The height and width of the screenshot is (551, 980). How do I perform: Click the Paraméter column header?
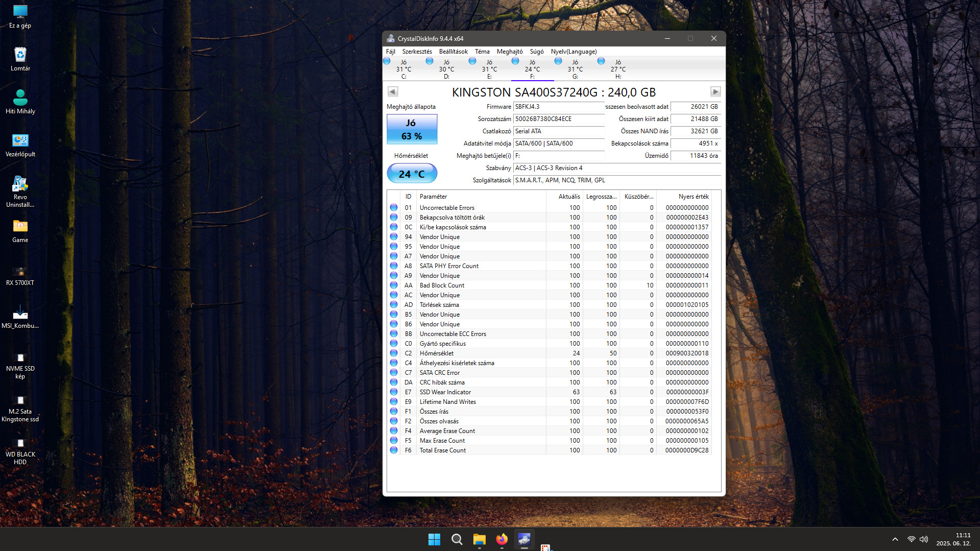(x=482, y=197)
